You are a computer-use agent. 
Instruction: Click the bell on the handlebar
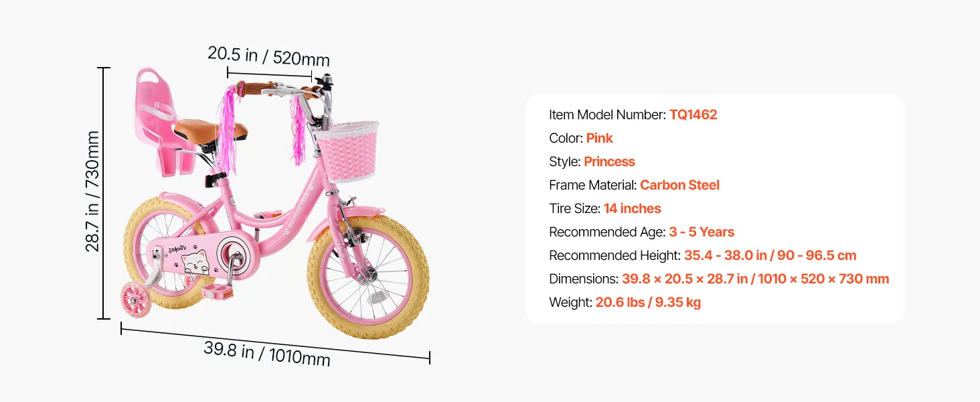(326, 79)
